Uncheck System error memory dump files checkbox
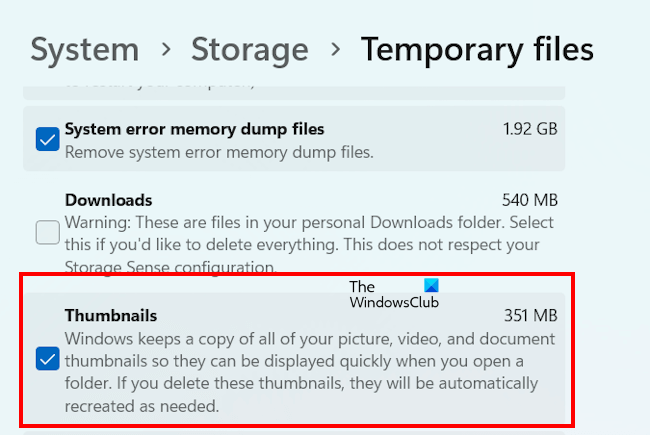 (x=47, y=140)
